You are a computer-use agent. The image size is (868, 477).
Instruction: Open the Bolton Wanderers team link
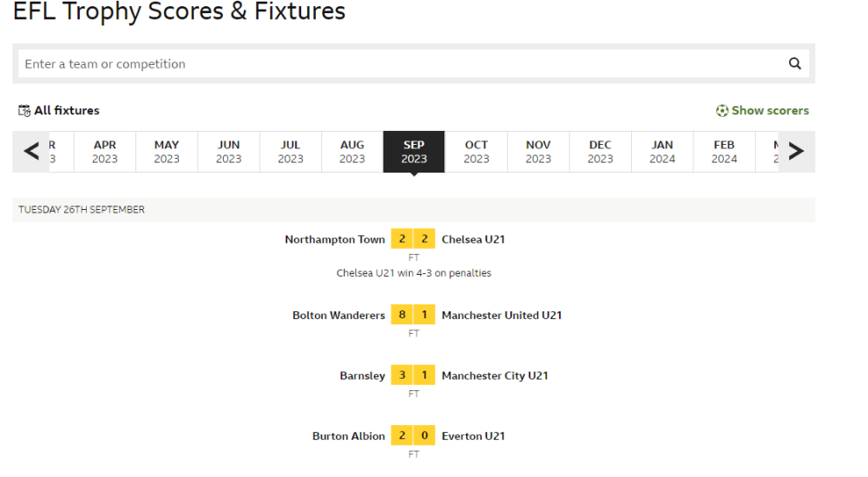[339, 316]
